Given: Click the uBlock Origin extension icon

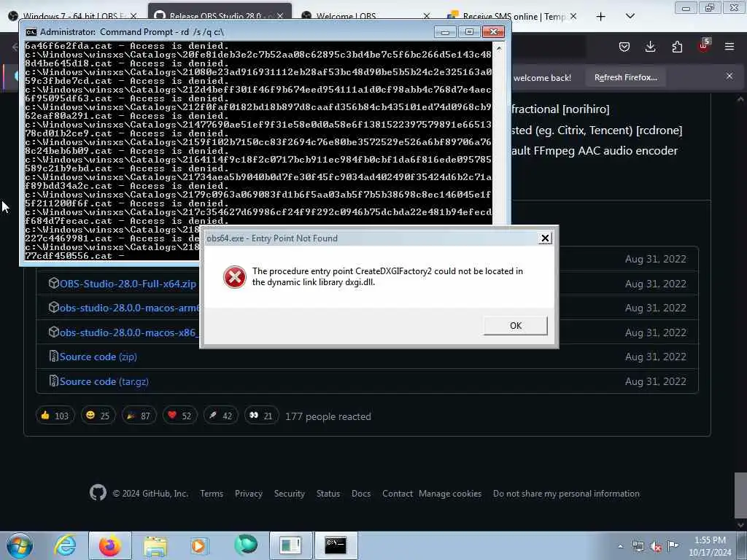Looking at the screenshot, I should pyautogui.click(x=704, y=46).
